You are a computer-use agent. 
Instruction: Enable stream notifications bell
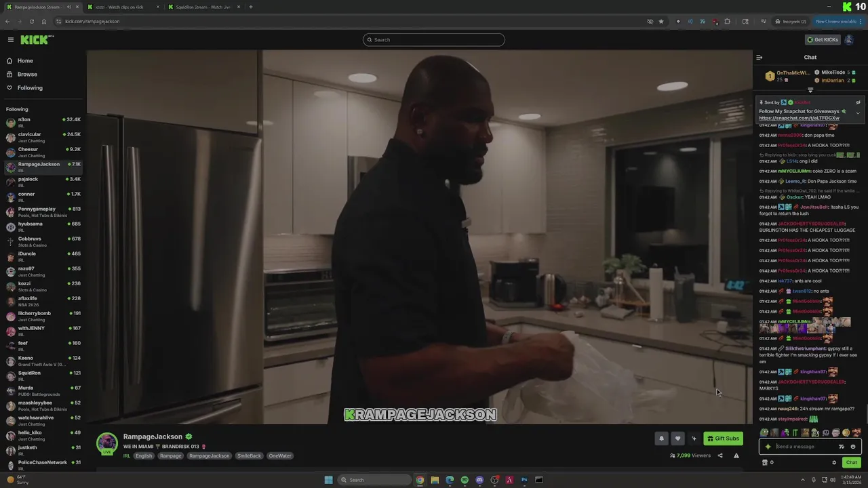tap(661, 439)
